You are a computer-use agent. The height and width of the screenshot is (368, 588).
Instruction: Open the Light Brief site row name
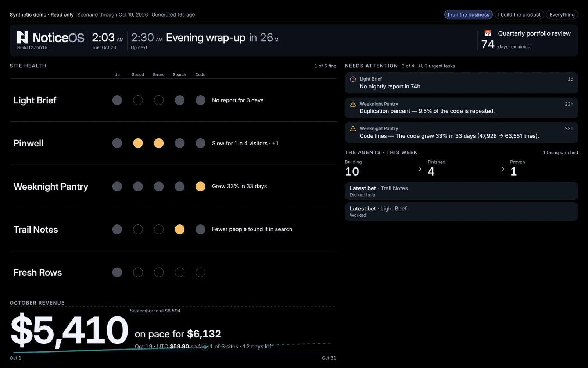tap(35, 100)
